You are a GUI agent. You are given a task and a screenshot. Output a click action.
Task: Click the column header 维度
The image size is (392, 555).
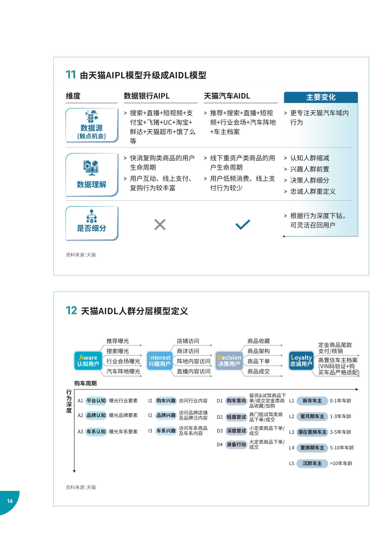tap(73, 96)
